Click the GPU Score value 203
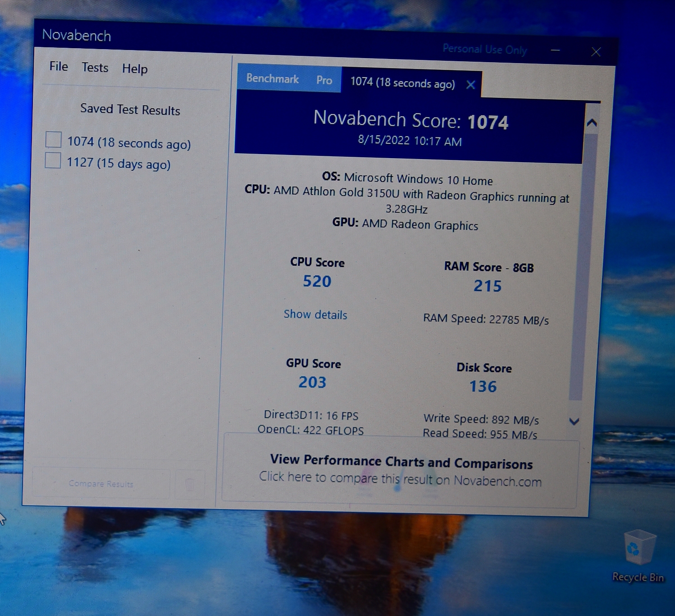 (x=312, y=382)
